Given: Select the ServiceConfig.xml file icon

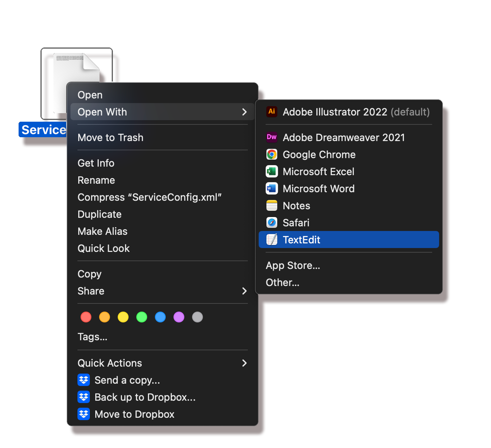Looking at the screenshot, I should pyautogui.click(x=77, y=84).
